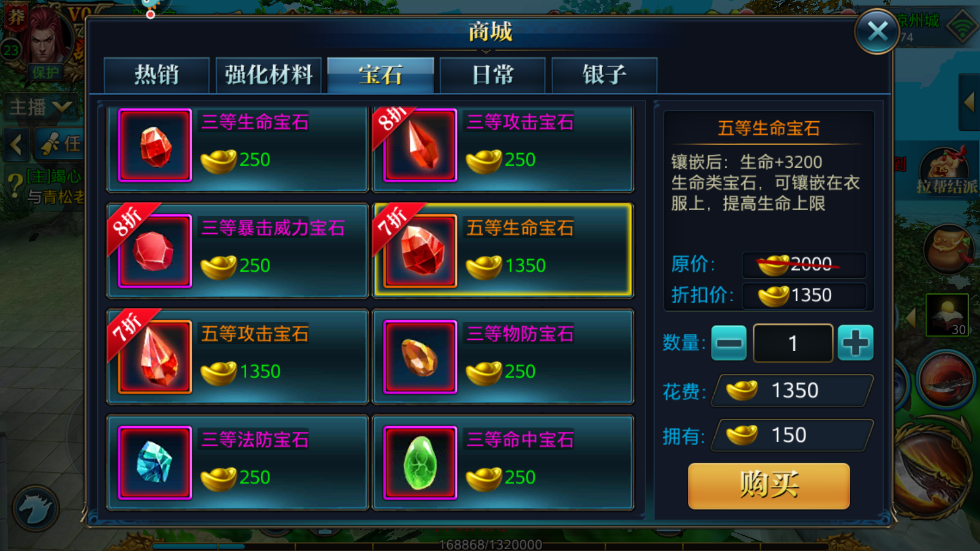980x551 pixels.
Task: Pick the green 三等命中宝石 gem icon
Action: (x=420, y=463)
